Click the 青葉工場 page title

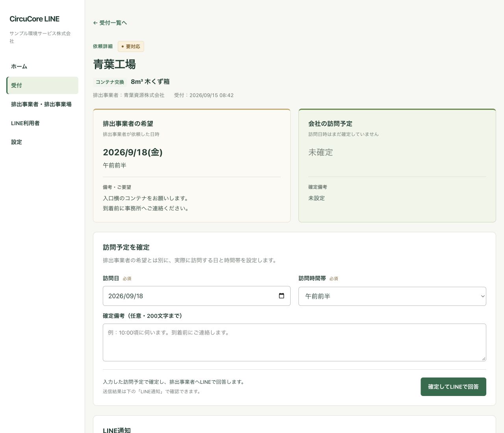tap(115, 64)
